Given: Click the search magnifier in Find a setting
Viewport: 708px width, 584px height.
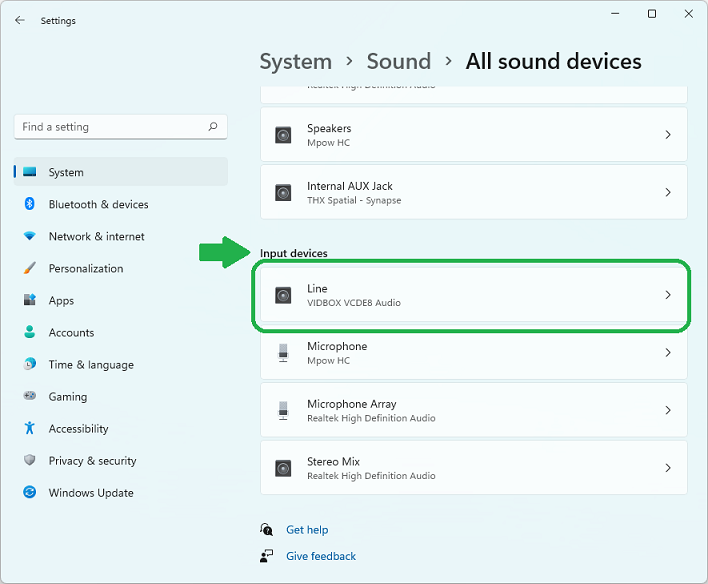Looking at the screenshot, I should pos(213,126).
